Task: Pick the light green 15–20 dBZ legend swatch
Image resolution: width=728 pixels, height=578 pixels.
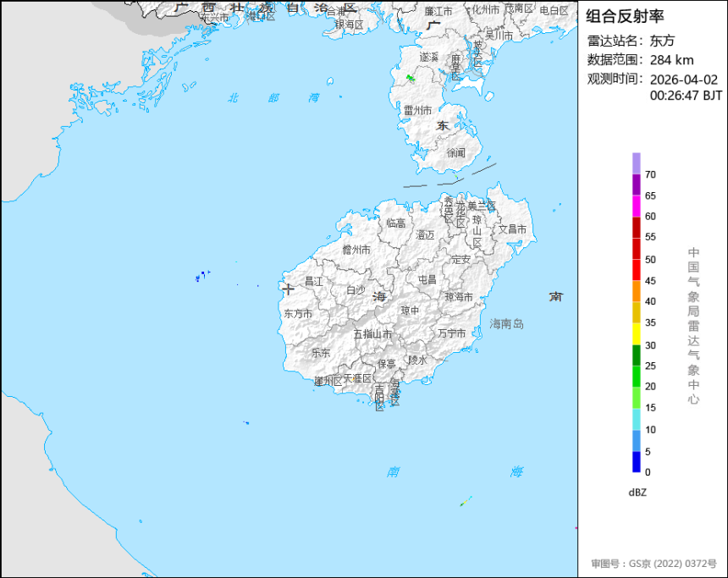Action: click(x=636, y=398)
